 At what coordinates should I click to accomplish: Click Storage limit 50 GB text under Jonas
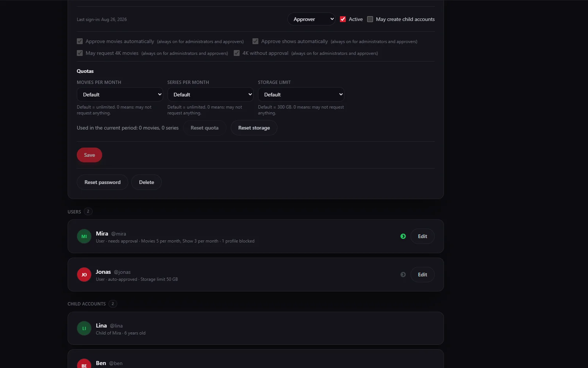click(159, 279)
